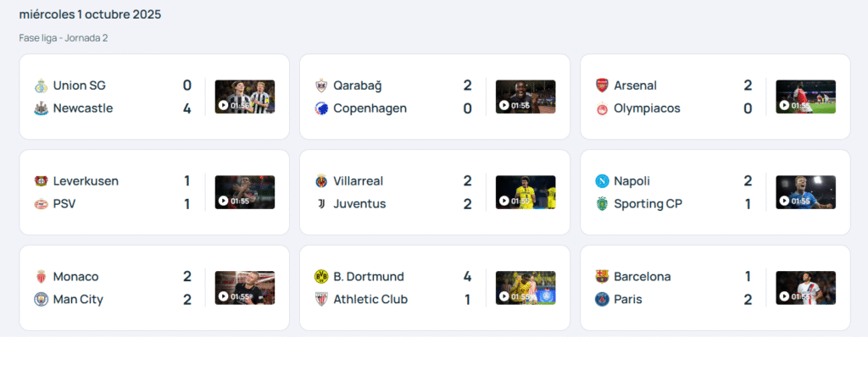Click the Arsenal club crest icon
The image size is (868, 387).
(602, 86)
